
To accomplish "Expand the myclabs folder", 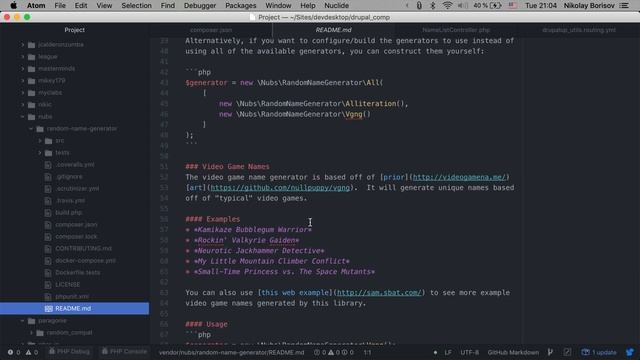I will [23, 93].
